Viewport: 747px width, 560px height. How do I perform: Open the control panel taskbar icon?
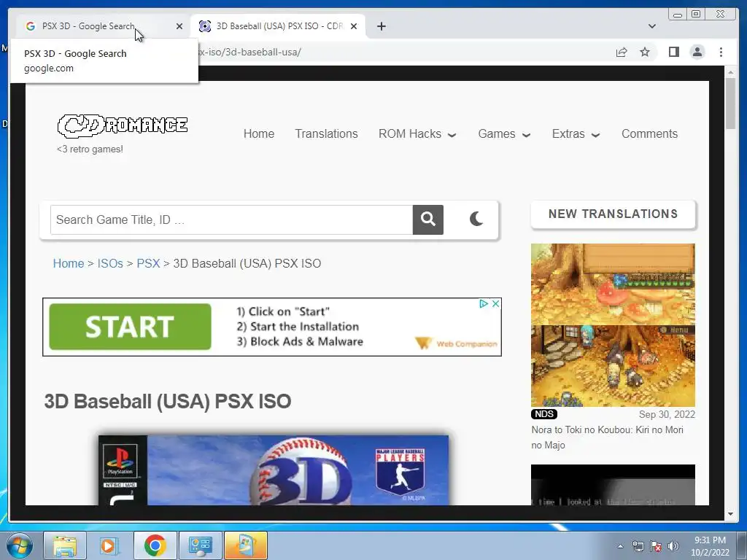click(200, 545)
